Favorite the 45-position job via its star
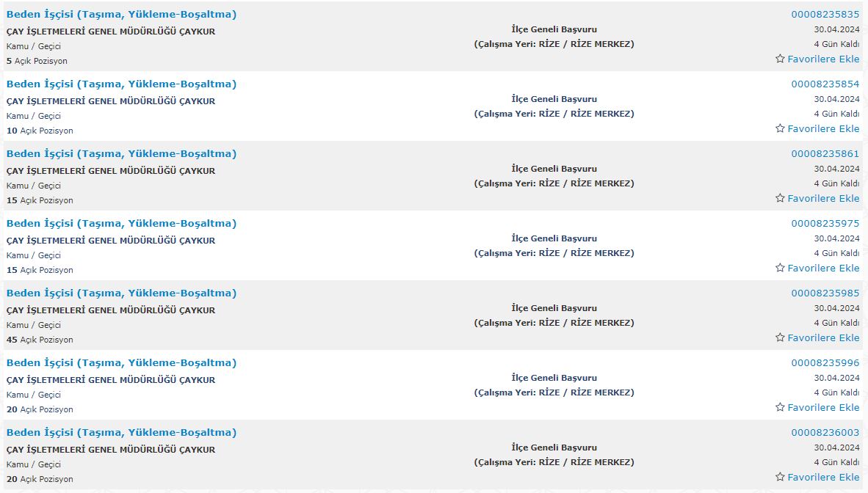 click(x=780, y=337)
